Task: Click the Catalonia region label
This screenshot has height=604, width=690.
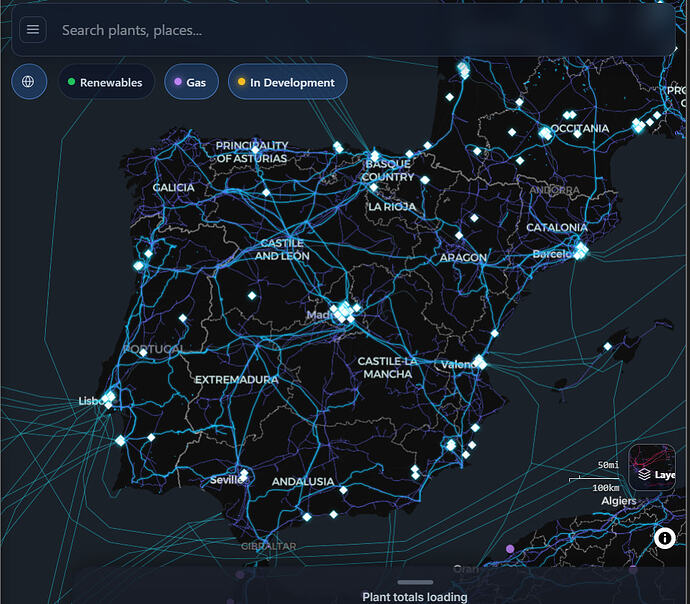Action: coord(557,227)
